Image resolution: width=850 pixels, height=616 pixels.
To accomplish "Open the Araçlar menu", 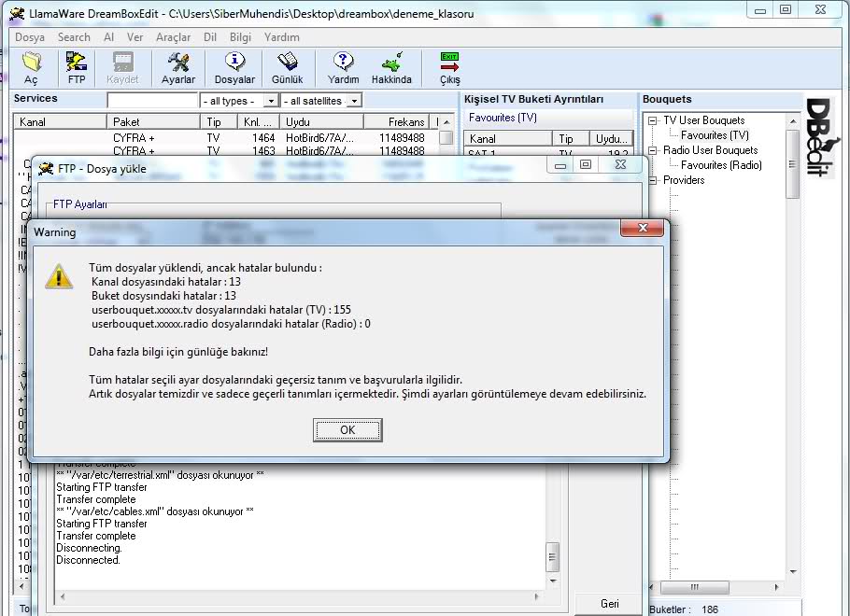I will point(174,37).
